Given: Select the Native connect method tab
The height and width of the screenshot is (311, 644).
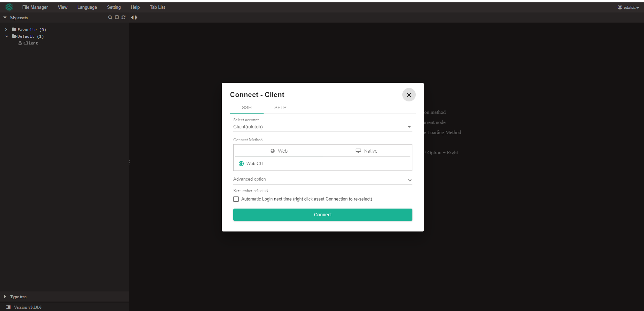Looking at the screenshot, I should (367, 151).
